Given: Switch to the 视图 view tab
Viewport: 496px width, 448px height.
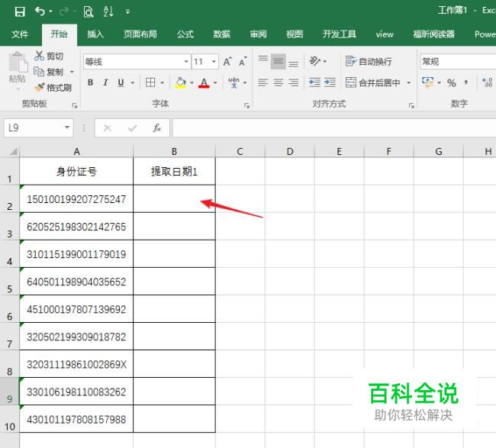Looking at the screenshot, I should point(295,34).
